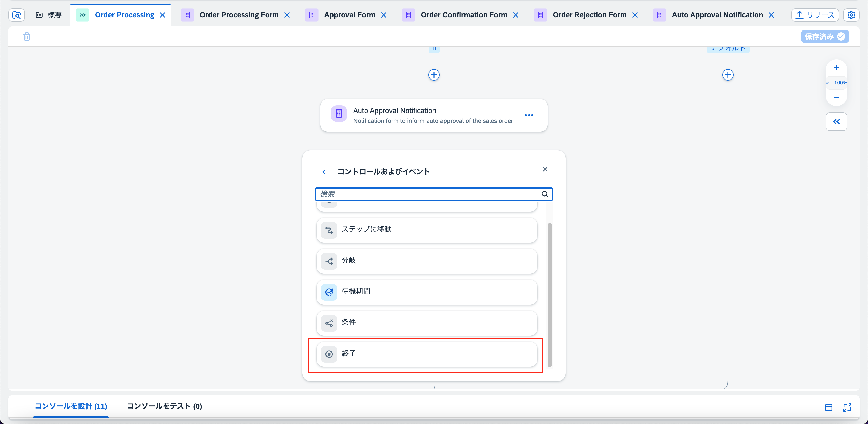Click the trash delete icon in toolbar
This screenshot has width=868, height=424.
27,36
